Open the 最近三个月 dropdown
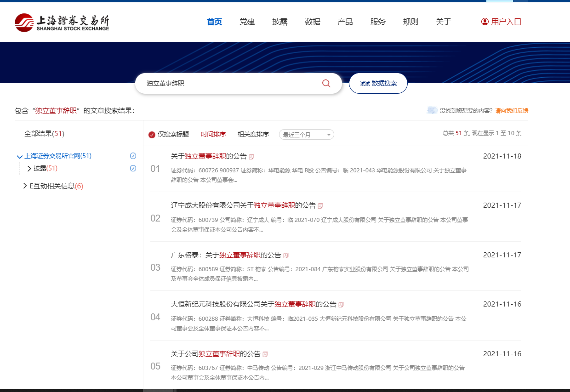Viewport: 570px width, 392px height. [x=306, y=134]
